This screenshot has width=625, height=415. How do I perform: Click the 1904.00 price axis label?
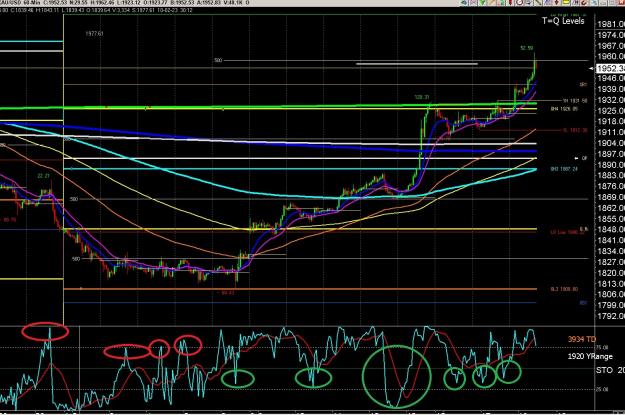click(x=611, y=143)
